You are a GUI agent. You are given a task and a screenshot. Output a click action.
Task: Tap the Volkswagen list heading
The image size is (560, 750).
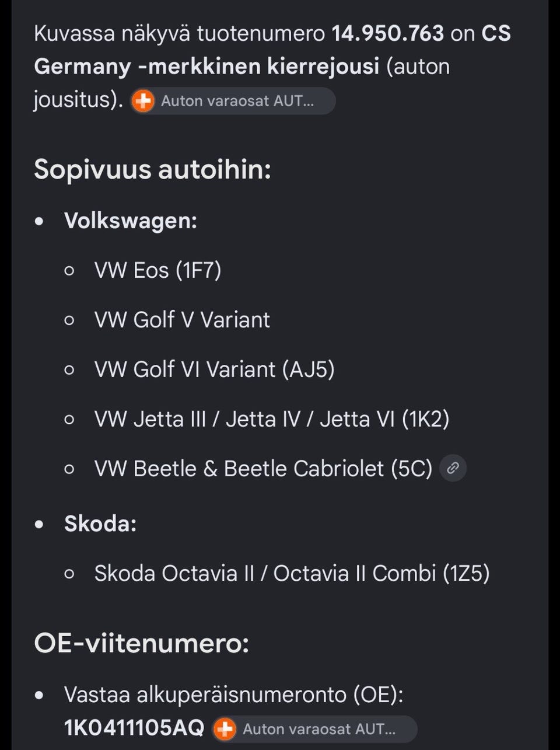131,221
